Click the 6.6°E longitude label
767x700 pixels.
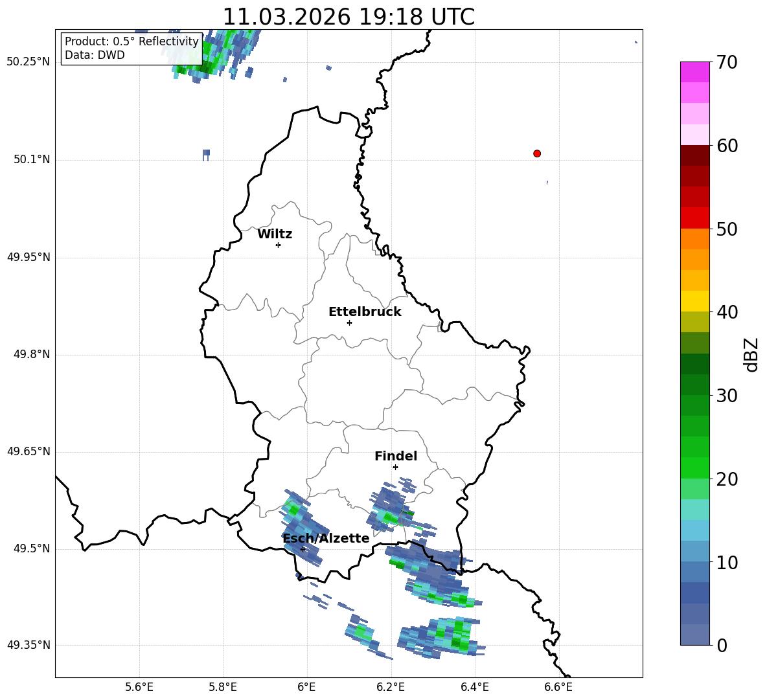pyautogui.click(x=558, y=687)
